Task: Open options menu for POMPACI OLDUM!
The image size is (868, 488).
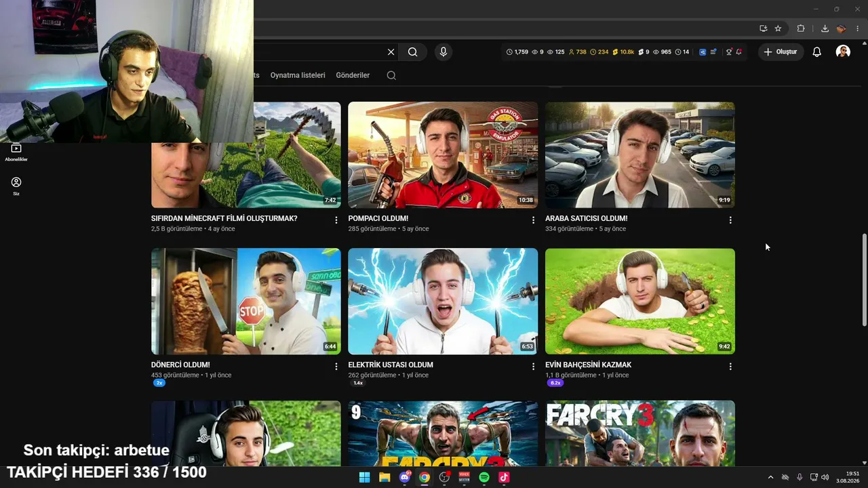Action: click(x=533, y=220)
